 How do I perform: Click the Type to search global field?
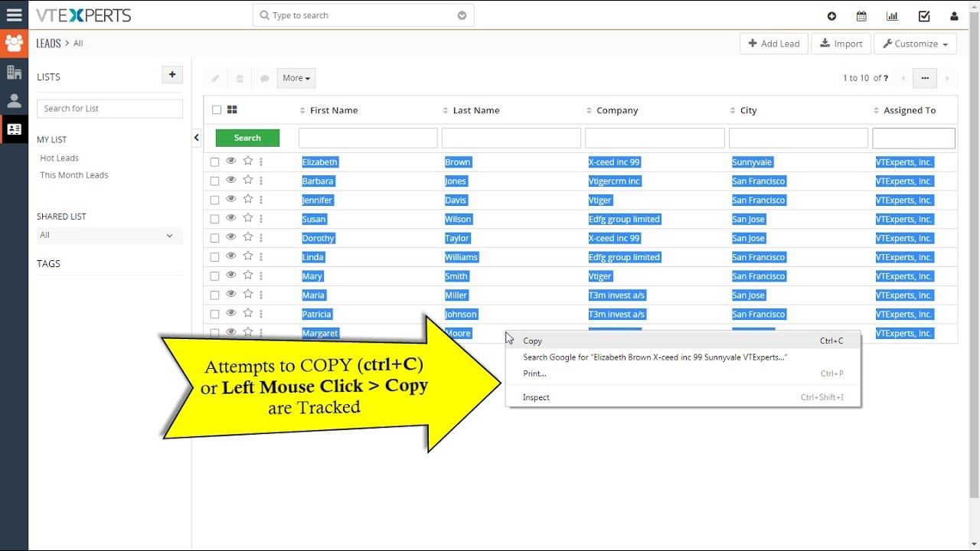pos(363,15)
